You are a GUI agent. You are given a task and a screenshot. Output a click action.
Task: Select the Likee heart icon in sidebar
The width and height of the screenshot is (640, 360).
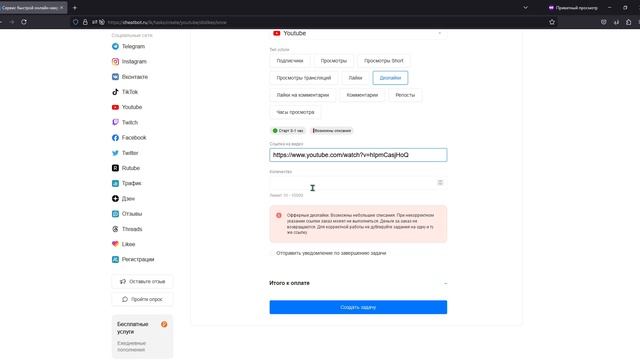click(116, 244)
